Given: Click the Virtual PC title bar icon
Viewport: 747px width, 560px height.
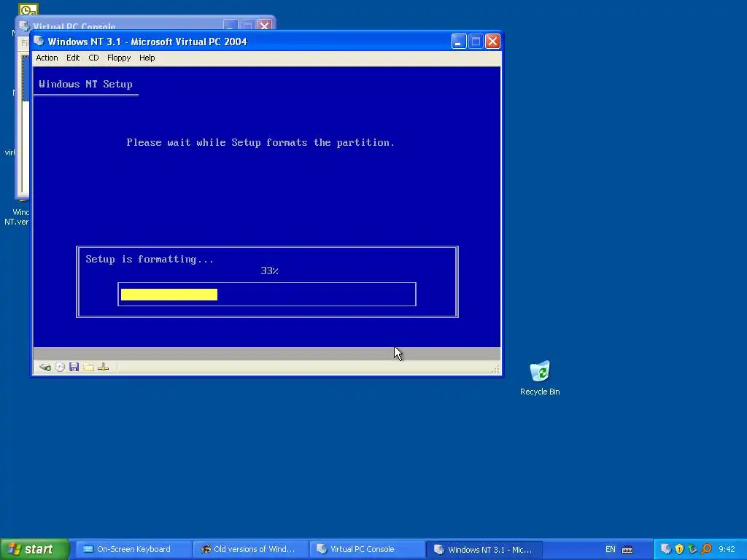Looking at the screenshot, I should 39,42.
